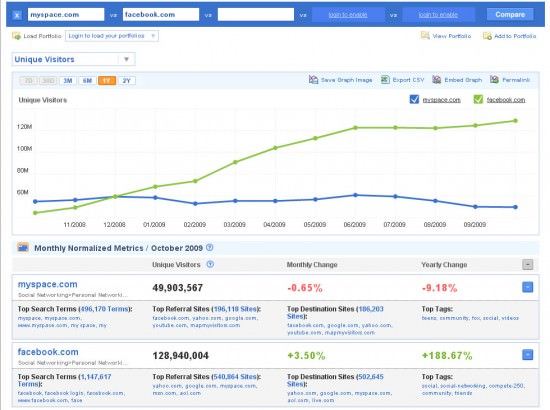The width and height of the screenshot is (550, 410).
Task: Open facebook 540,864 Sites referral link
Action: [x=235, y=377]
